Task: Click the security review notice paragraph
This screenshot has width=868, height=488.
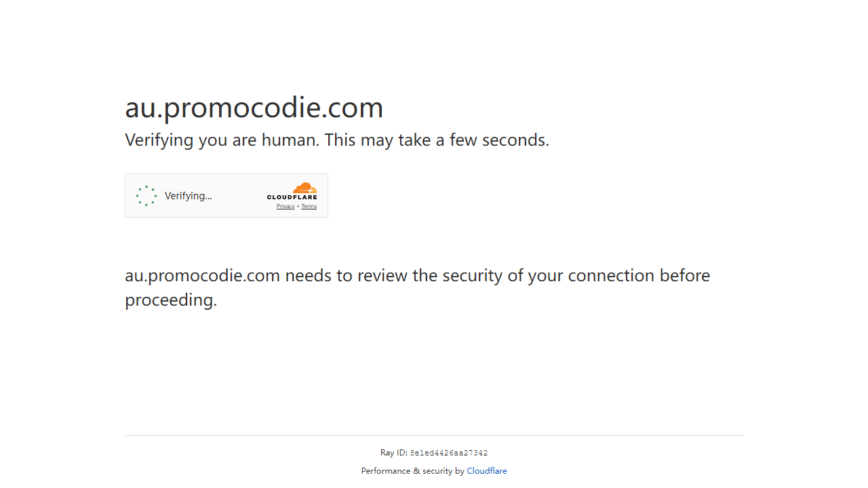Action: click(417, 287)
